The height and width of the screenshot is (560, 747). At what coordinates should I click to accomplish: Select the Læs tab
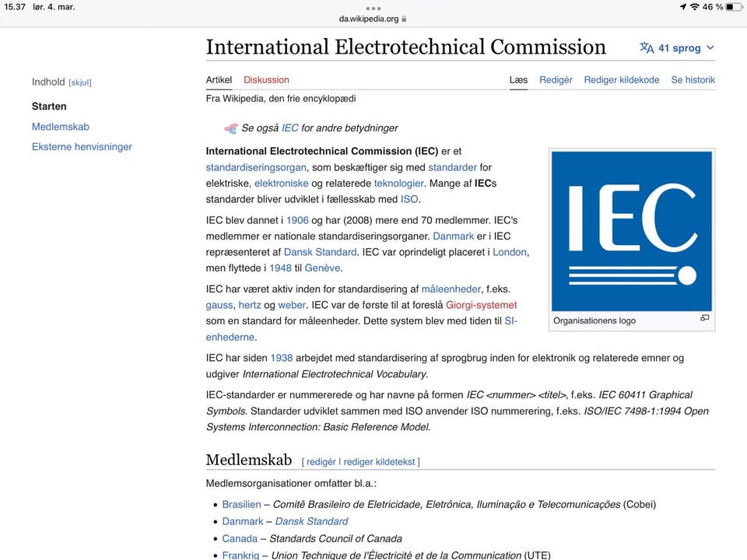tap(518, 80)
